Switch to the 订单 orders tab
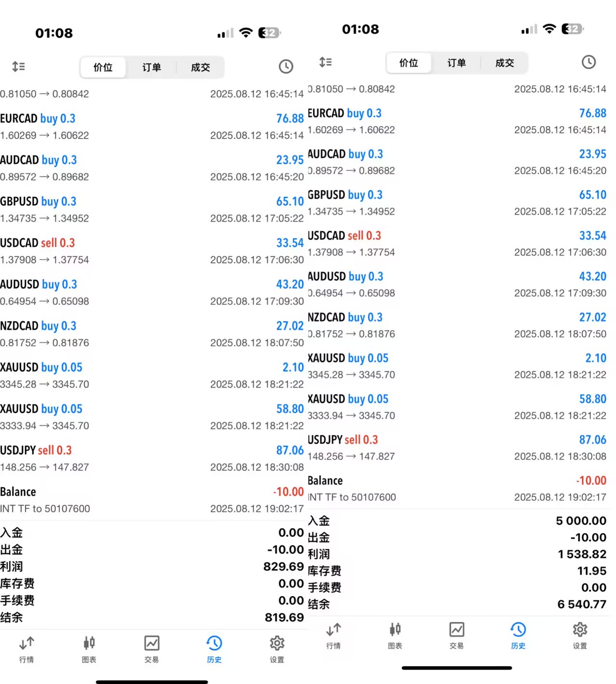The width and height of the screenshot is (616, 684). (152, 67)
